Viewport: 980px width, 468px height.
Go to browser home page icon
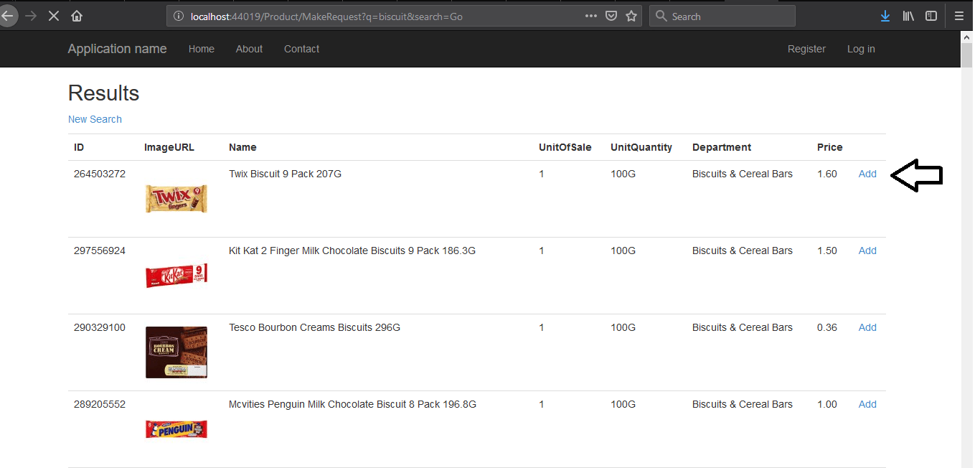coord(77,16)
